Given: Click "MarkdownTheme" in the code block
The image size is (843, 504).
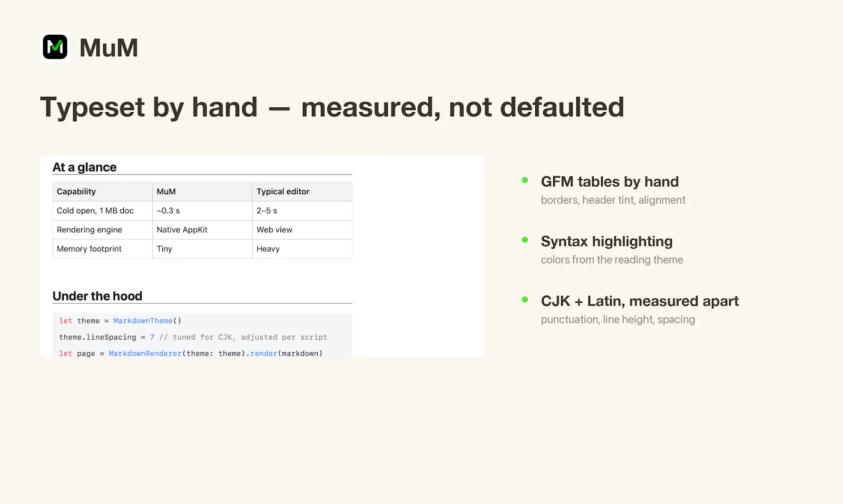Looking at the screenshot, I should (143, 321).
